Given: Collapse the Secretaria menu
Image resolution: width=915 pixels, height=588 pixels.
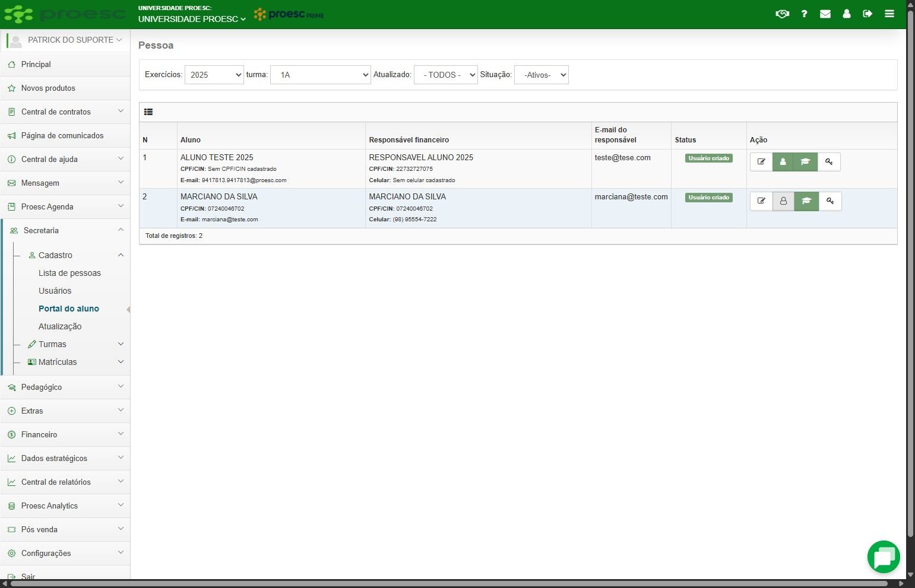Looking at the screenshot, I should pos(65,230).
